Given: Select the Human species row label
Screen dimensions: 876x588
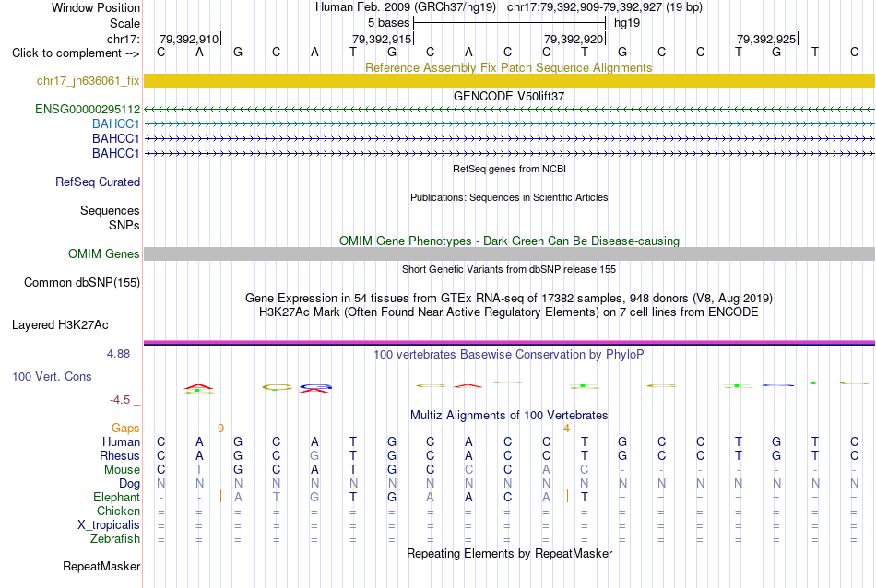Looking at the screenshot, I should point(121,441).
